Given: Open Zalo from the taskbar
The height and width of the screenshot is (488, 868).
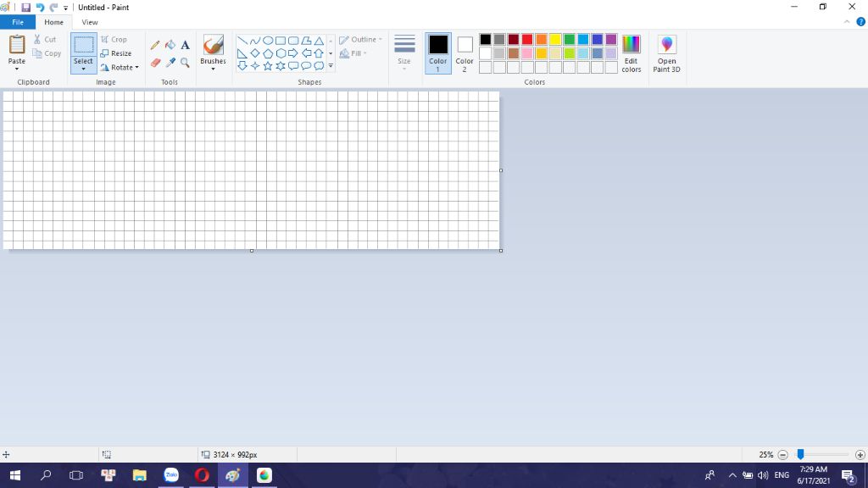Looking at the screenshot, I should tap(171, 475).
